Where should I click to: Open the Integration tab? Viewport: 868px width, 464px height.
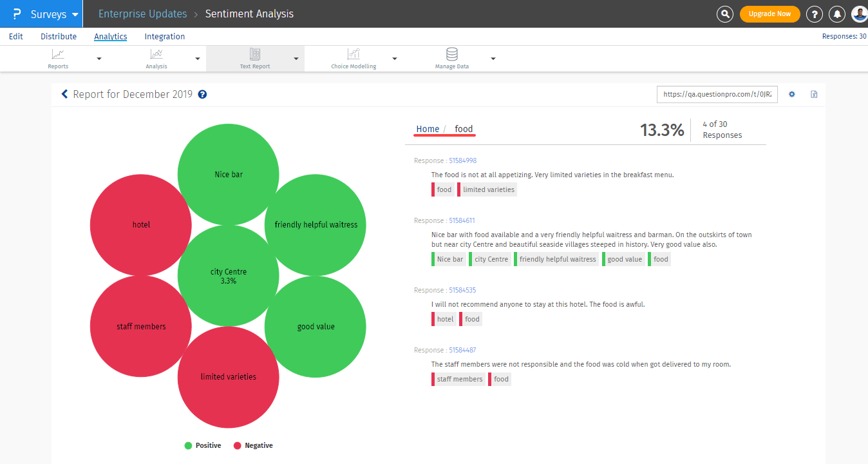point(165,37)
